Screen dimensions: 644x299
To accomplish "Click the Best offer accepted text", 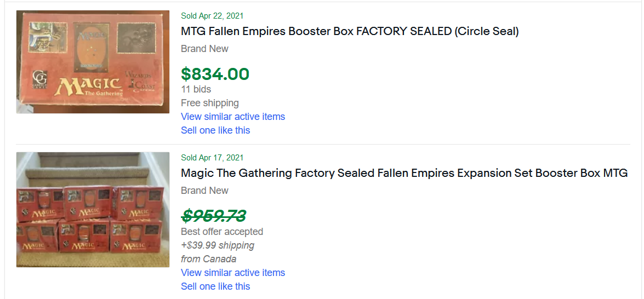I will [222, 232].
